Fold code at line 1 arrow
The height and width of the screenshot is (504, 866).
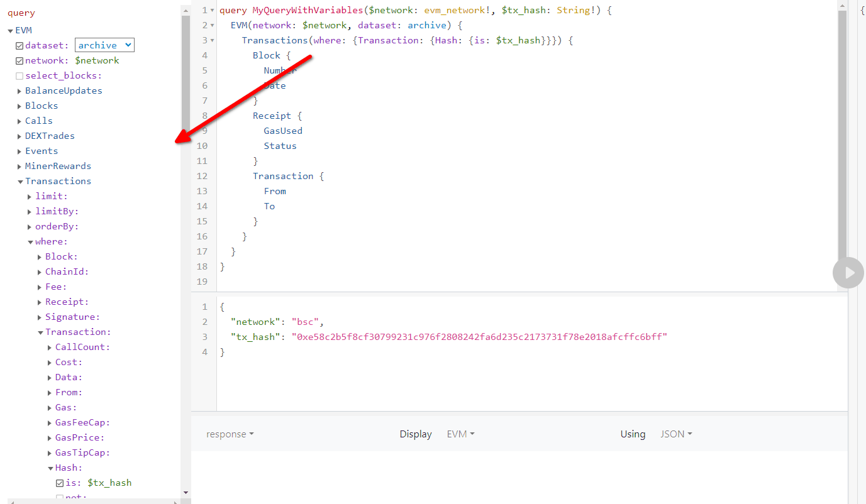click(x=212, y=11)
